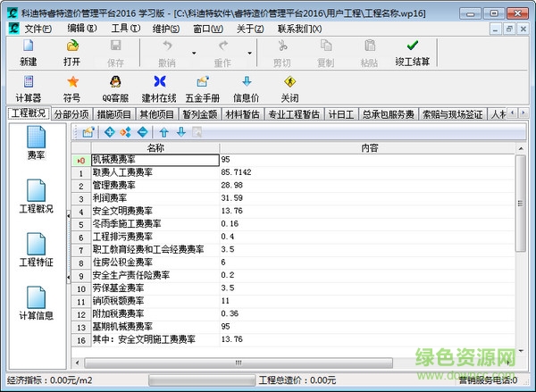
Task: Switch to the 专业工程暂估 tab
Action: (x=294, y=114)
